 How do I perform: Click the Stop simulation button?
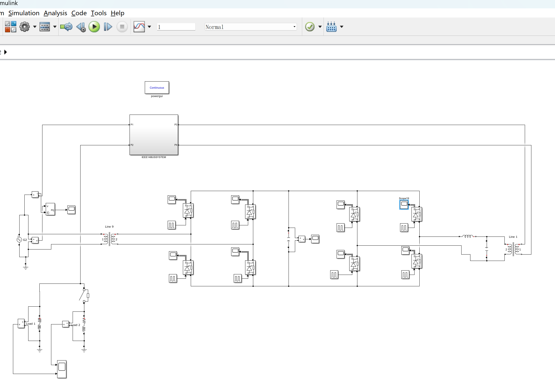click(122, 27)
